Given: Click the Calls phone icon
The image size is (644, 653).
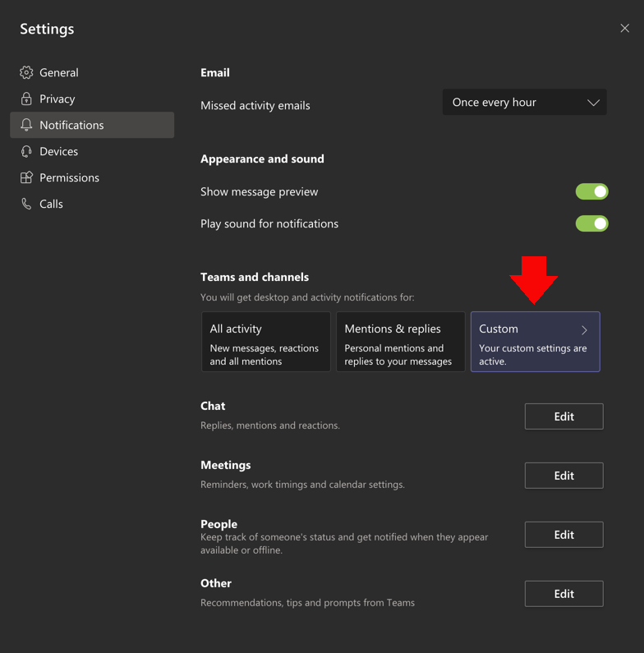Looking at the screenshot, I should (x=26, y=204).
